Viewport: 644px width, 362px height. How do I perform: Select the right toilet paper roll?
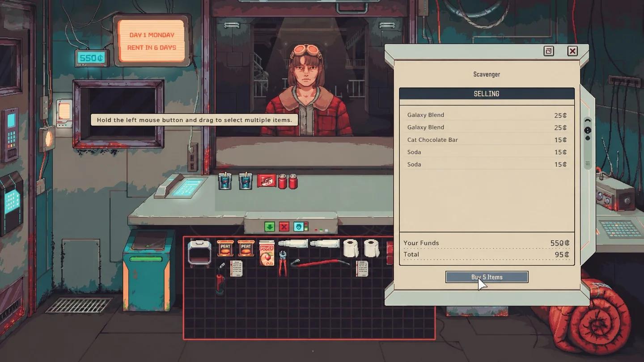click(372, 248)
